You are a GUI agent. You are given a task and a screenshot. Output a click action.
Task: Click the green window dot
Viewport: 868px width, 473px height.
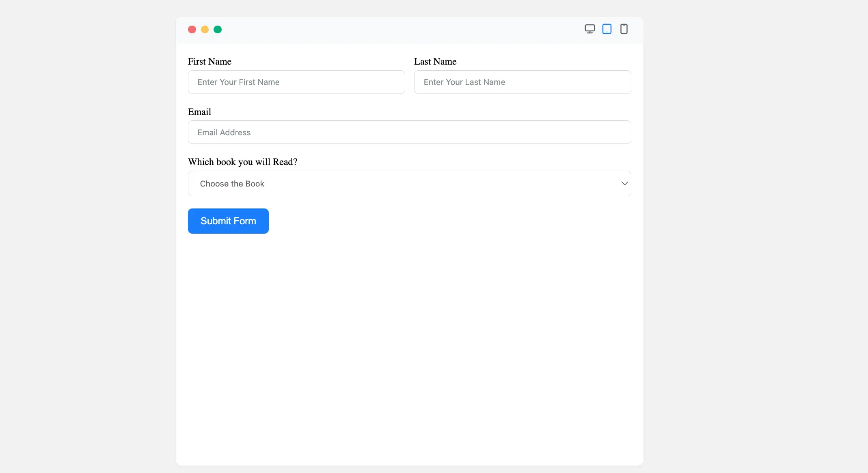click(218, 29)
